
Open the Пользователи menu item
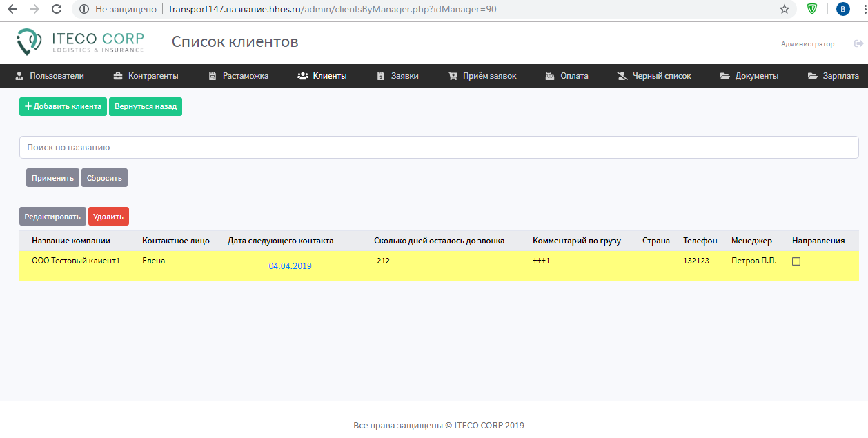[50, 76]
